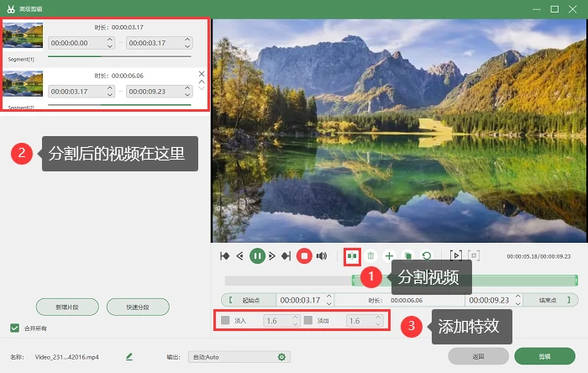Image resolution: width=588 pixels, height=373 pixels.
Task: Edit file name with the pencil icon
Action: 129,357
